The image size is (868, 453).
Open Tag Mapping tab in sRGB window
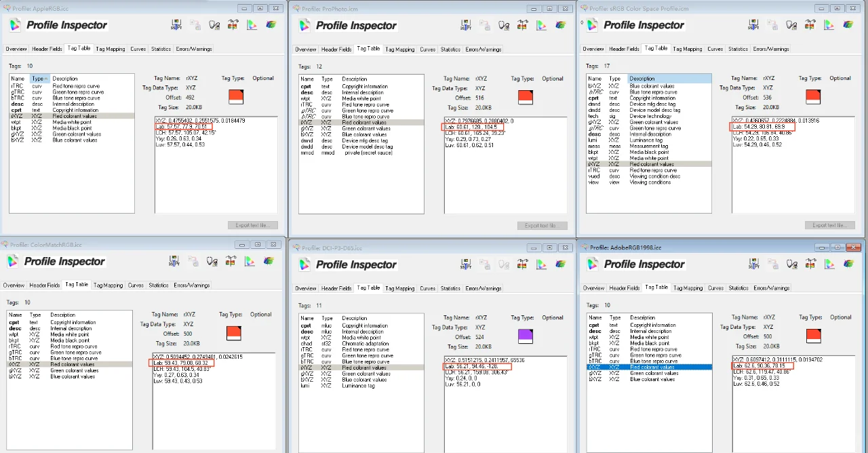coord(688,49)
